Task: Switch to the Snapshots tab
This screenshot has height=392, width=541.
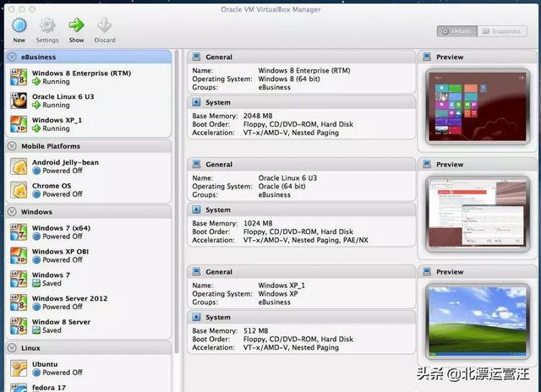Action: coord(502,31)
